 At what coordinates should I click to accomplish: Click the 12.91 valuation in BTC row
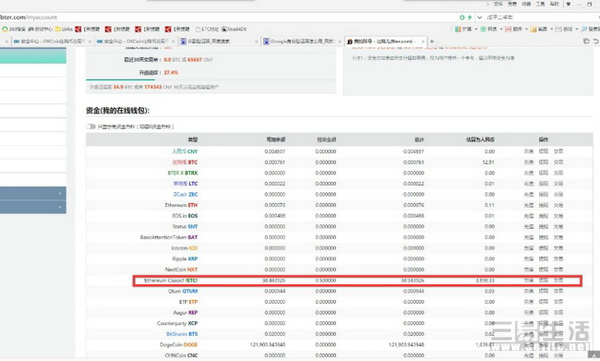pos(489,162)
